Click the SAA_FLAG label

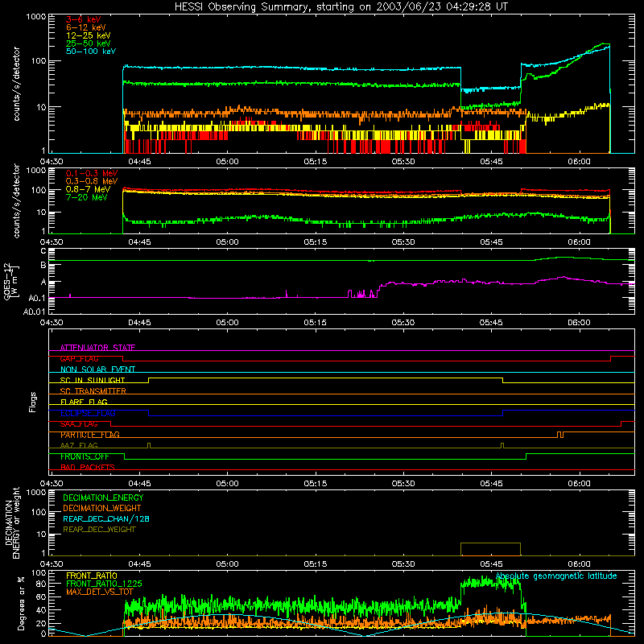[79, 424]
